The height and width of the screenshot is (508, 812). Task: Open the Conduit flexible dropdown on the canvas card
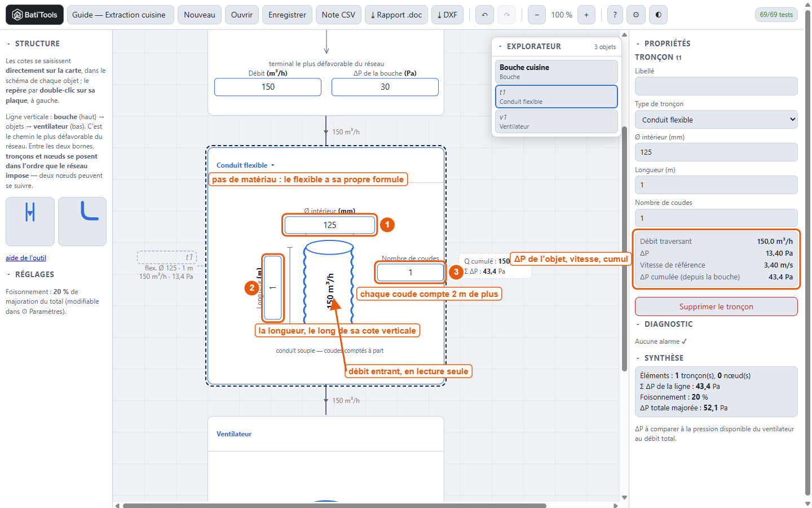tap(245, 165)
